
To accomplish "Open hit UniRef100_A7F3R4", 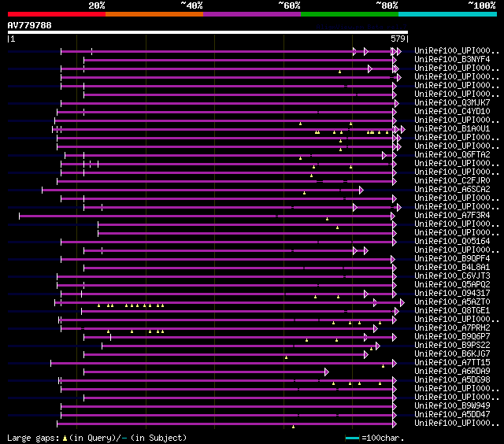I will [x=452, y=216].
